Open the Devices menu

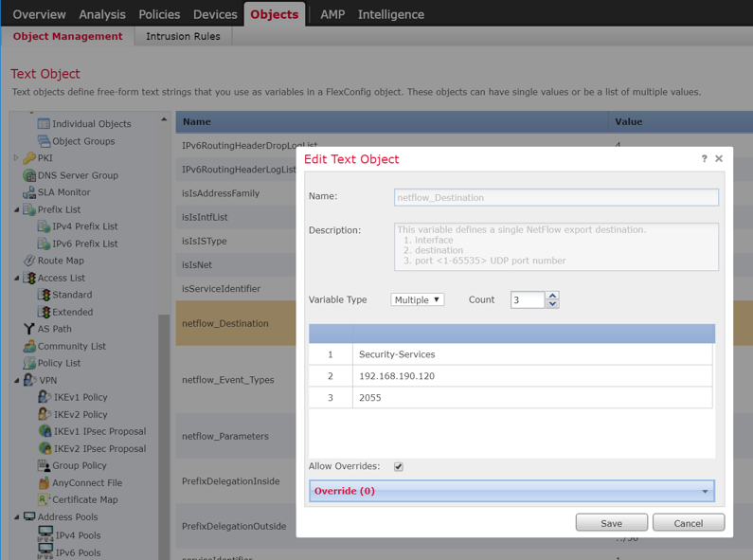[x=215, y=14]
